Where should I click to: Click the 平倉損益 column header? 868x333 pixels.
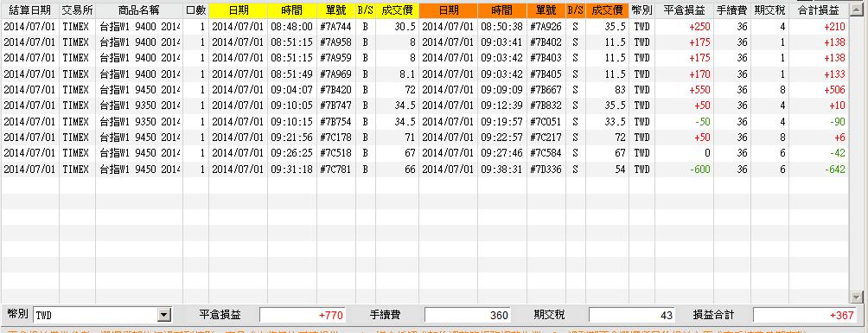pyautogui.click(x=684, y=10)
